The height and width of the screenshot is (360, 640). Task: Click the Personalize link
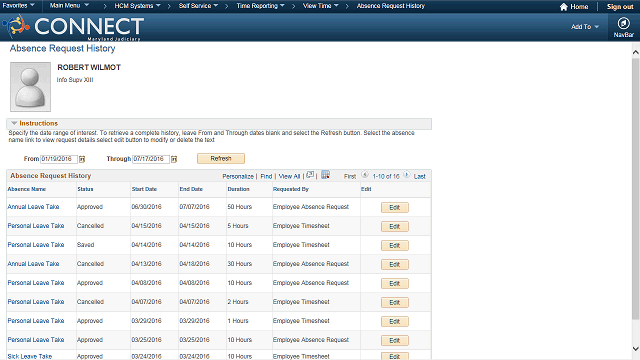click(x=238, y=176)
